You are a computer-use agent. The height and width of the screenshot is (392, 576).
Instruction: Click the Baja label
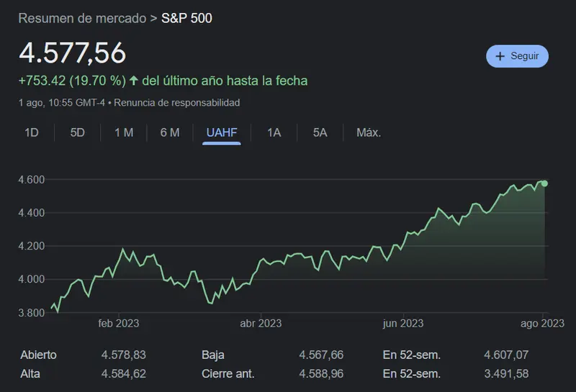(x=213, y=355)
